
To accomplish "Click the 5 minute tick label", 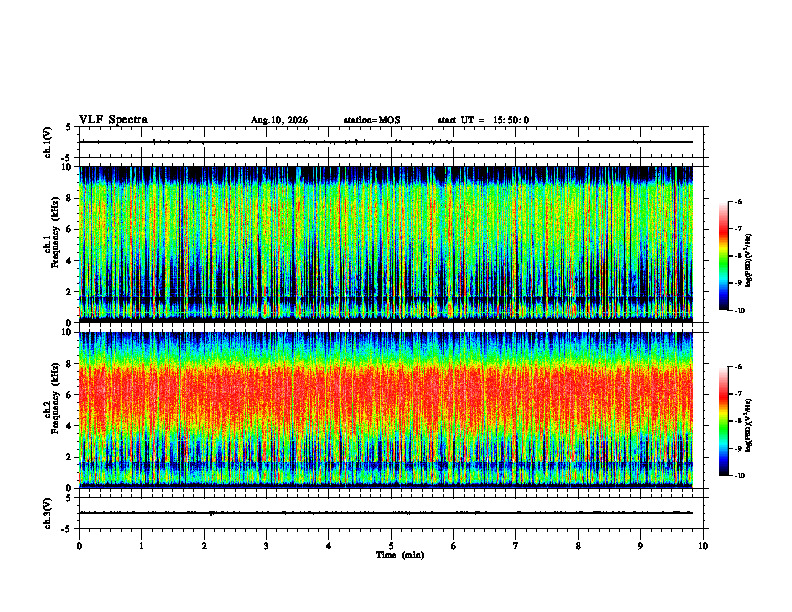I will coord(391,546).
